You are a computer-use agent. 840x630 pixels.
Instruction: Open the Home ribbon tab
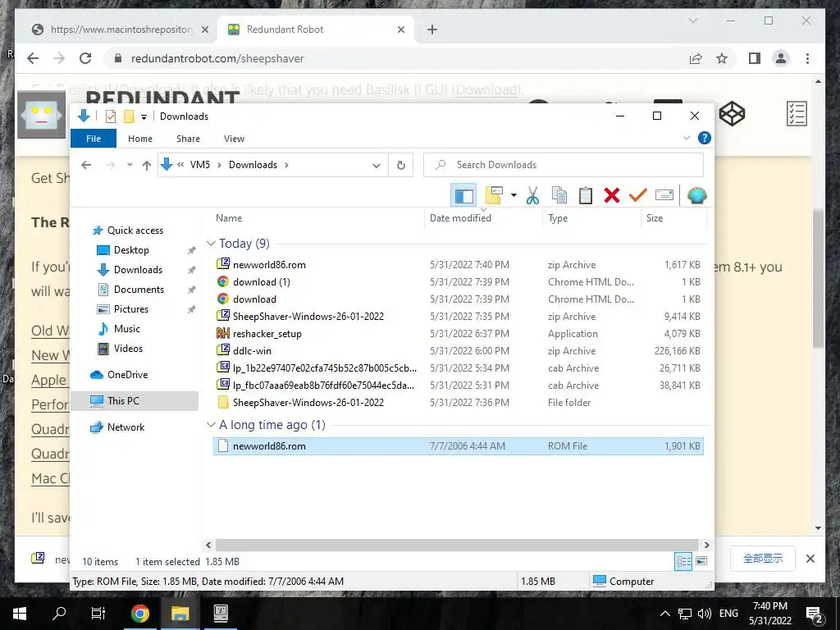(140, 138)
